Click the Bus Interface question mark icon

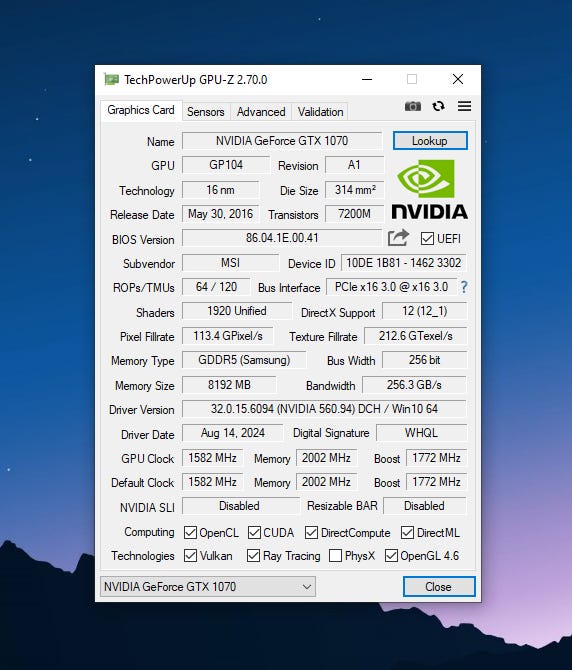464,287
